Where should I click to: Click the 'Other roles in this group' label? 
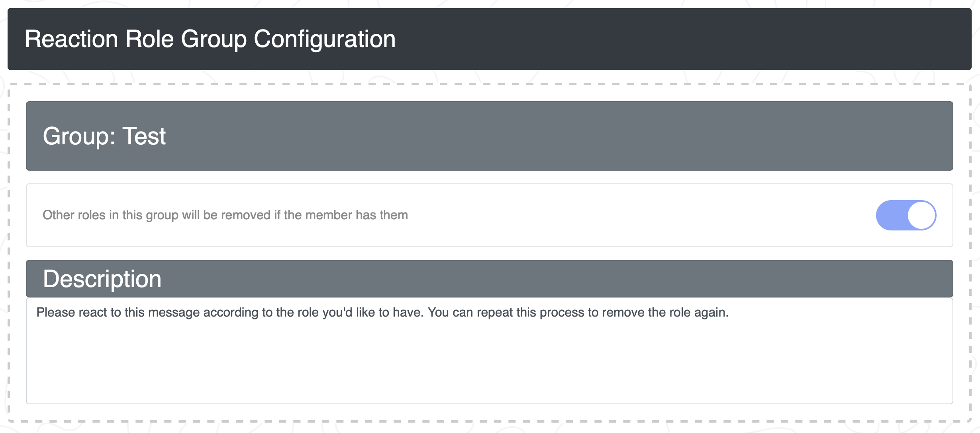click(x=225, y=215)
